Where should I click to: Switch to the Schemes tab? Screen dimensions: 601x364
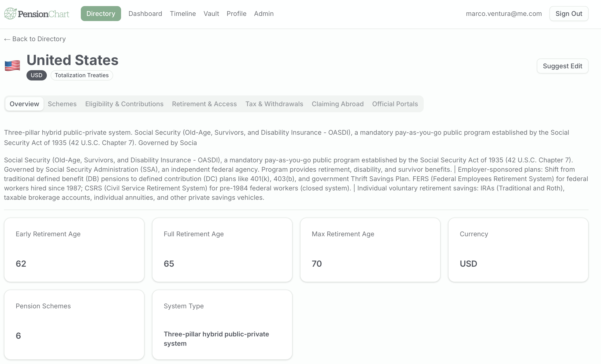(x=62, y=104)
